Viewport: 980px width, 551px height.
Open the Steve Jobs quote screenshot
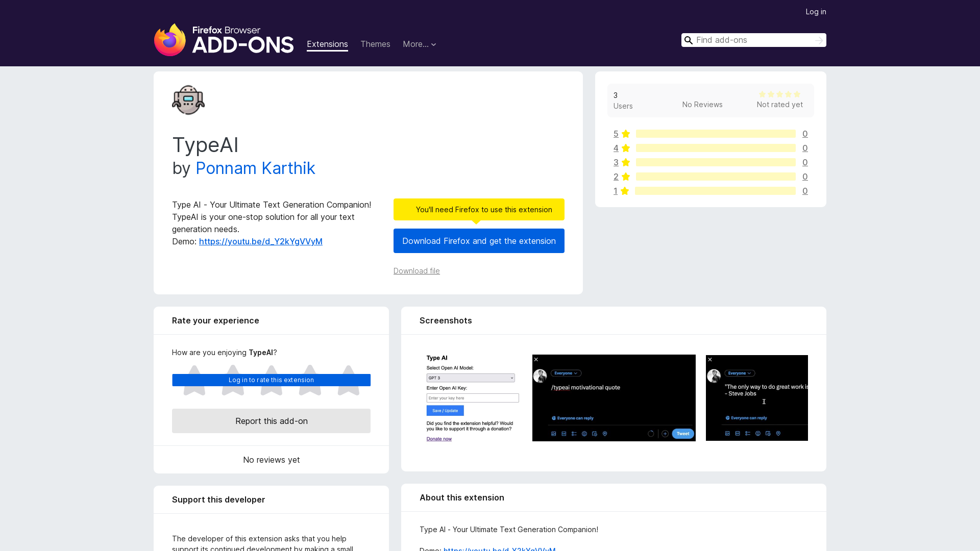757,398
